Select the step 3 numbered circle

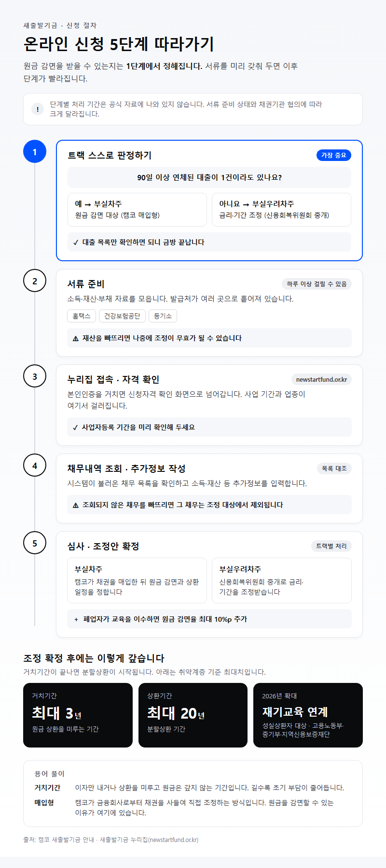point(35,376)
